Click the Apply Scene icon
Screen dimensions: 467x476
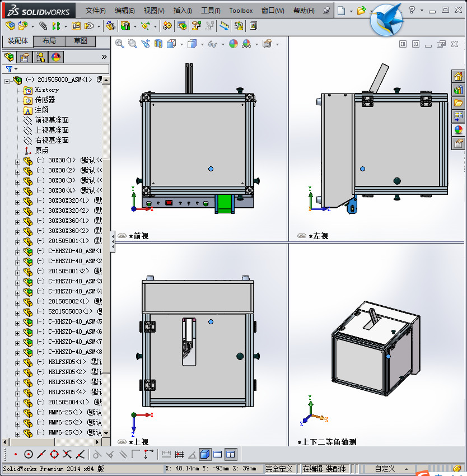click(246, 44)
